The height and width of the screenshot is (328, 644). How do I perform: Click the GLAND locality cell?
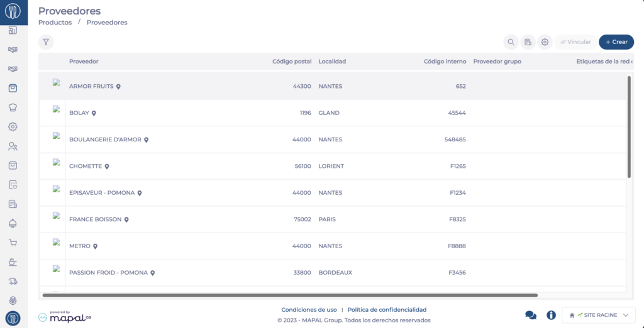[x=329, y=113]
